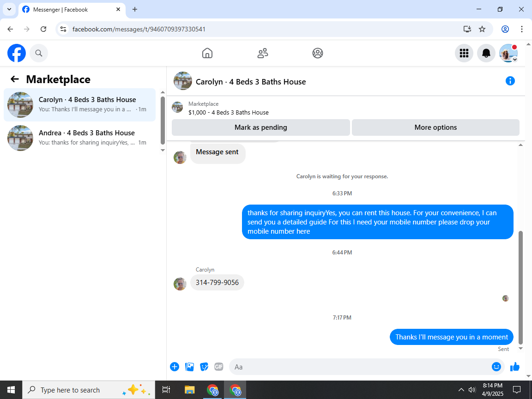Attach a photo file icon
Viewport: 532px width, 399px height.
[189, 367]
